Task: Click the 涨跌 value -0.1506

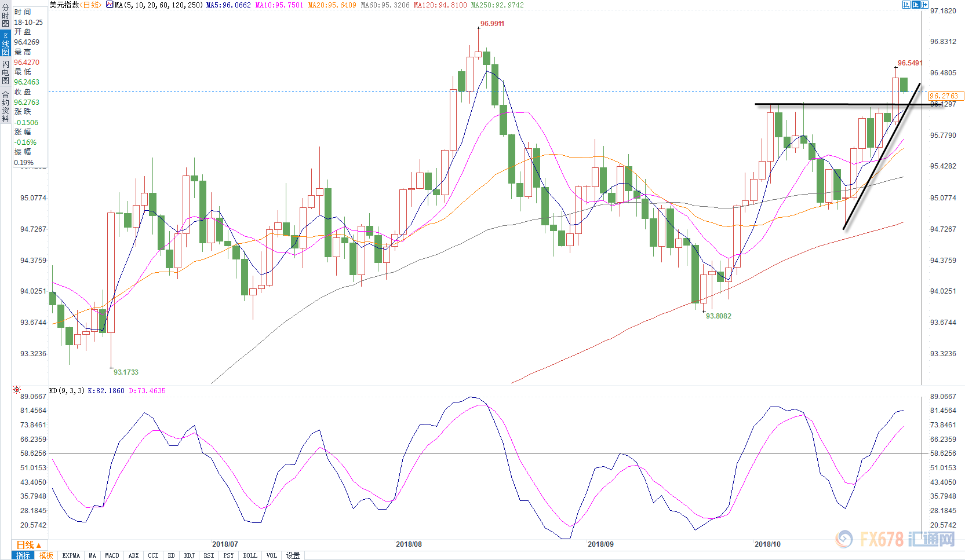Action: (26, 123)
